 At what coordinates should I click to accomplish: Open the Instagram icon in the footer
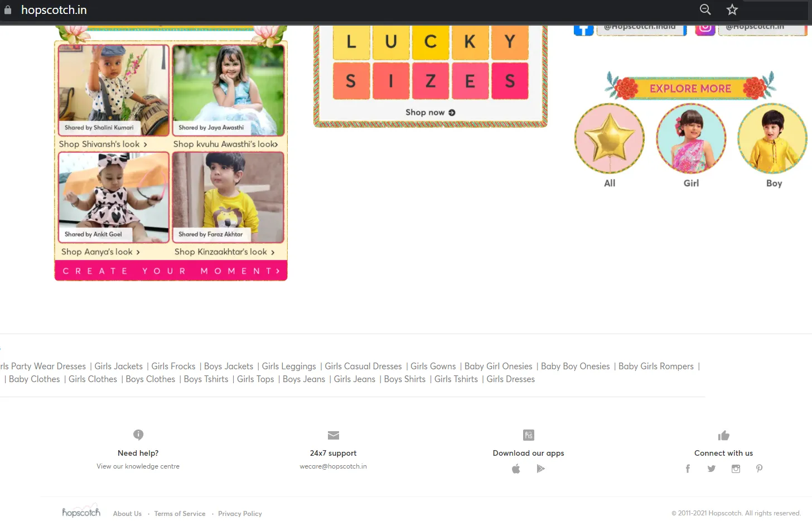(x=736, y=469)
